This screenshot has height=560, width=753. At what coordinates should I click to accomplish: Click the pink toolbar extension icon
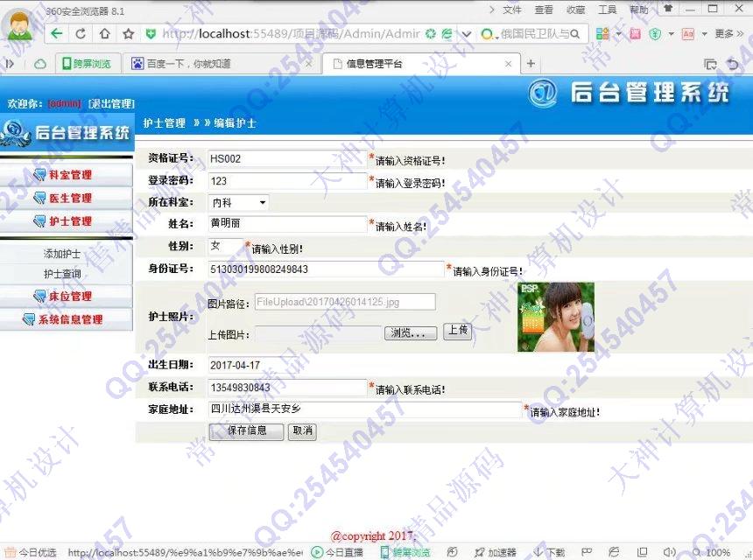[x=636, y=33]
